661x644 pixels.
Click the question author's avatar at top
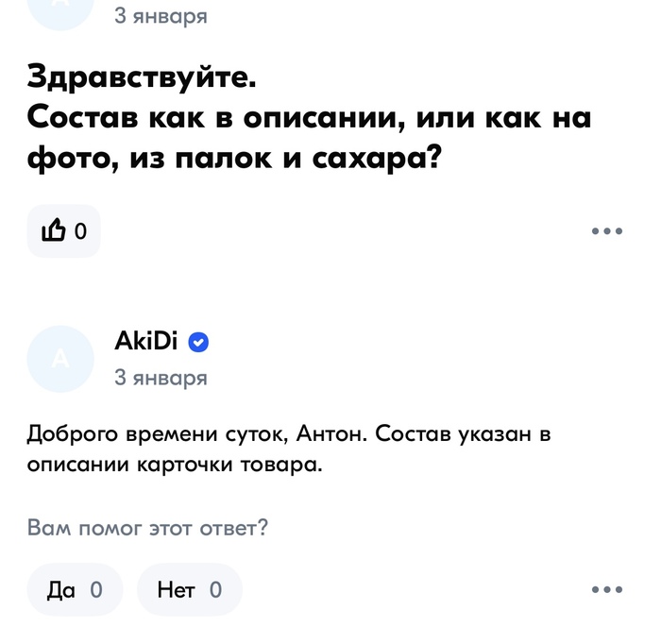(60, 9)
